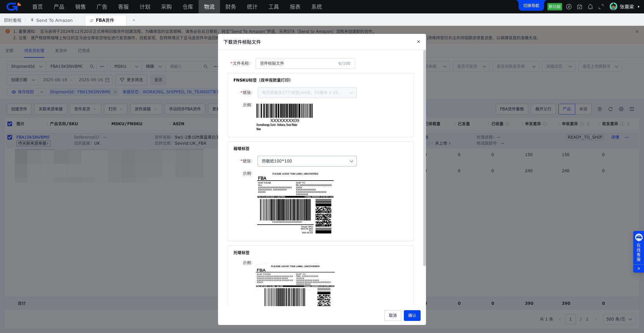Click the 取消 button in dialog
Screen dimensions: 644x333
point(392,316)
